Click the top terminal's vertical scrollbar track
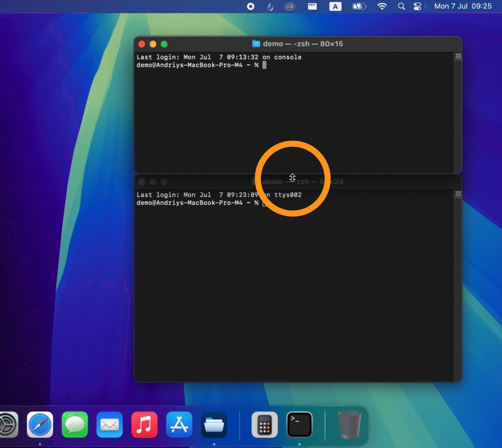 click(x=458, y=116)
